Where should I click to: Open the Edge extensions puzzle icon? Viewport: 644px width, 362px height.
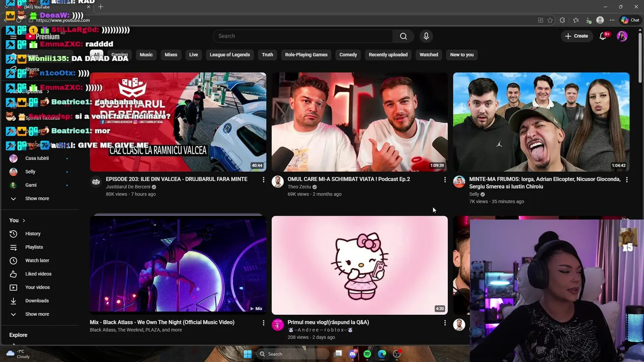(562, 20)
